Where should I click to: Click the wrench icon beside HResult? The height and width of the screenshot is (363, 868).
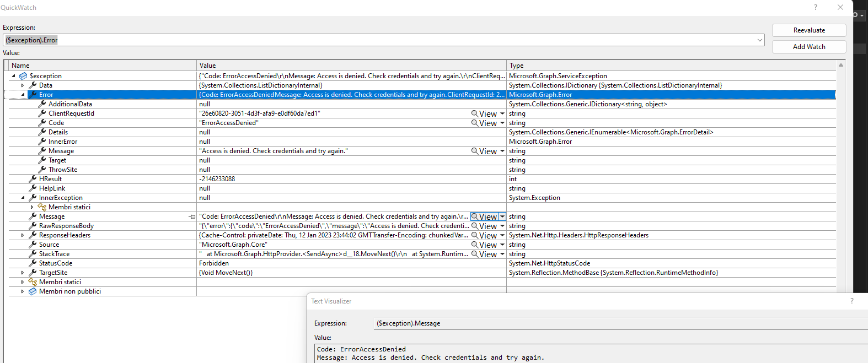pyautogui.click(x=33, y=179)
